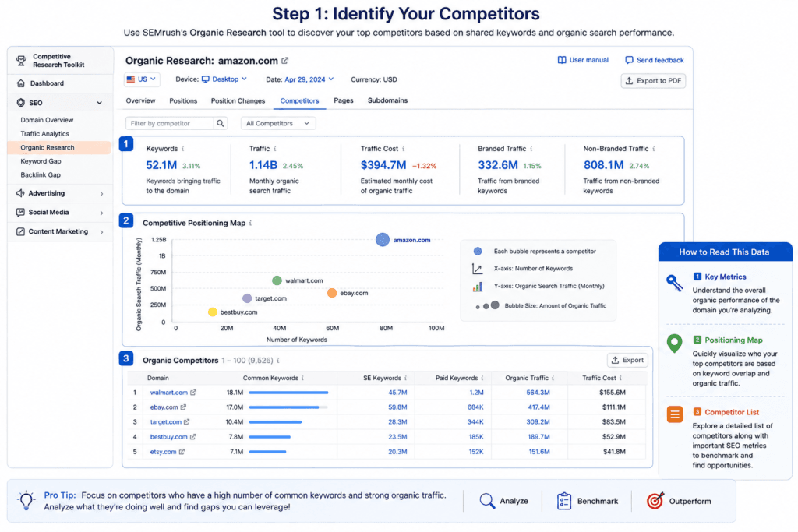Click the Outperform target icon

(x=655, y=501)
